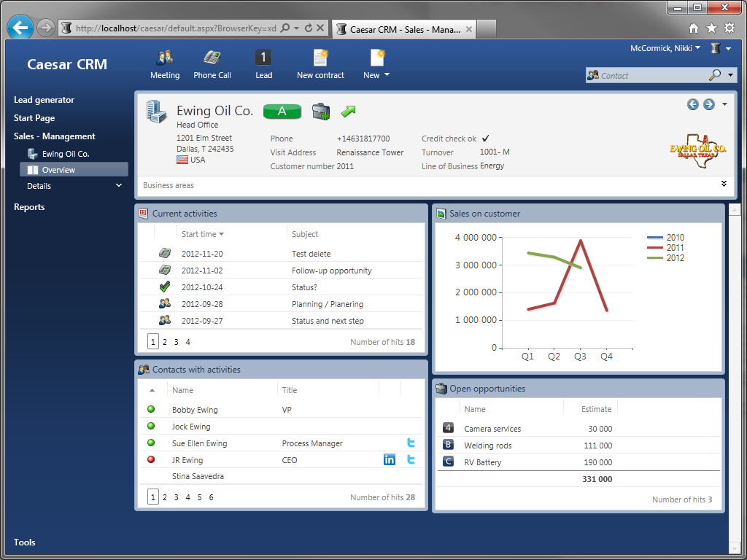Image resolution: width=747 pixels, height=560 pixels.
Task: Select Ewing Oil Co. in sidebar
Action: [66, 154]
